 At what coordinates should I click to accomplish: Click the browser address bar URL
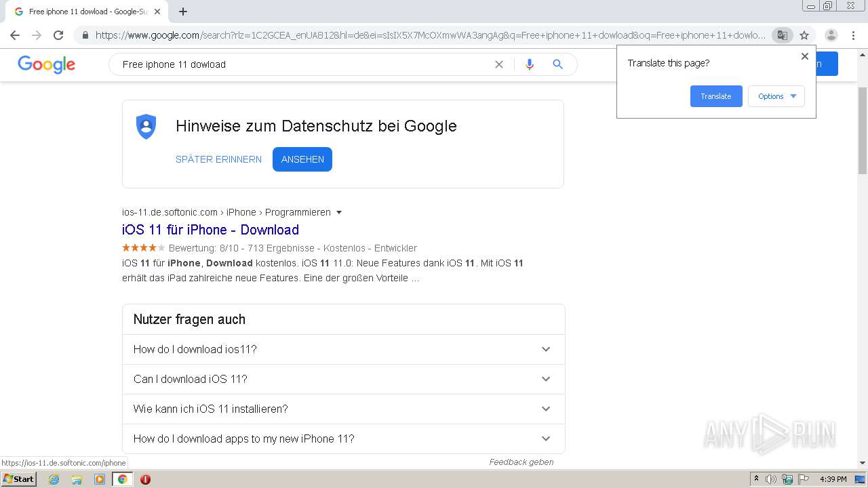(431, 35)
